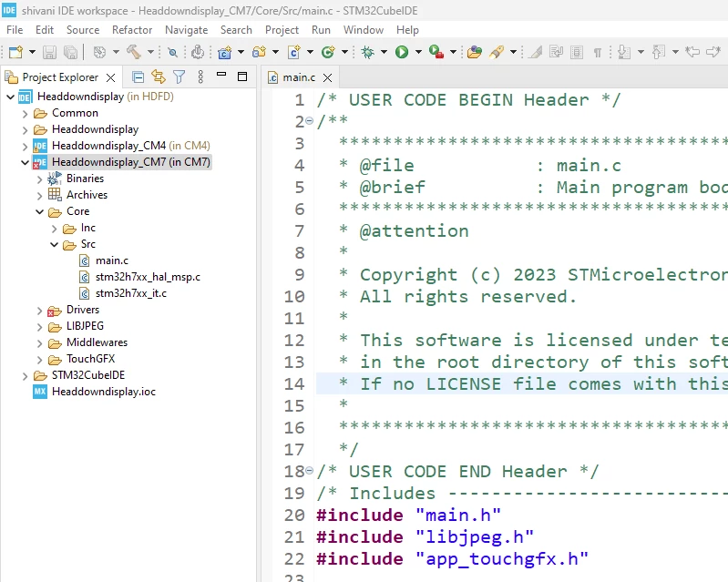Open the Refactor menu
Screen dimensions: 728x582
[x=132, y=30]
